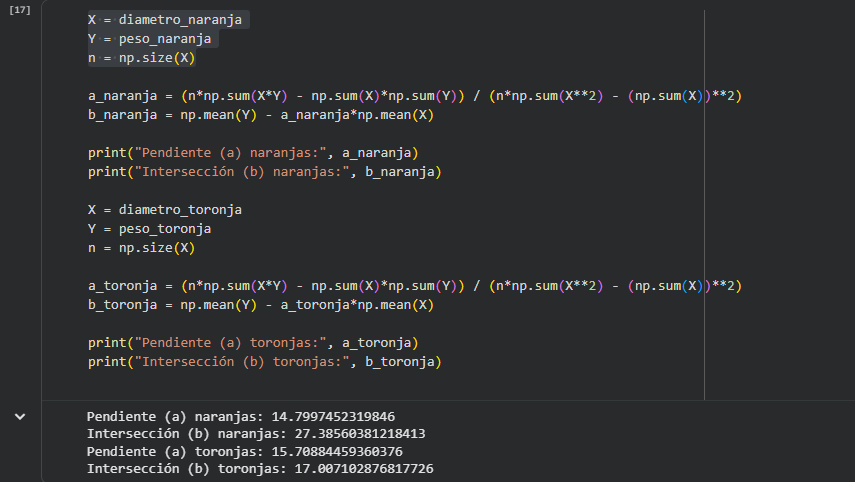Click code line 'Y = peso_toronja'
Screen dimensions: 855x482
[149, 229]
